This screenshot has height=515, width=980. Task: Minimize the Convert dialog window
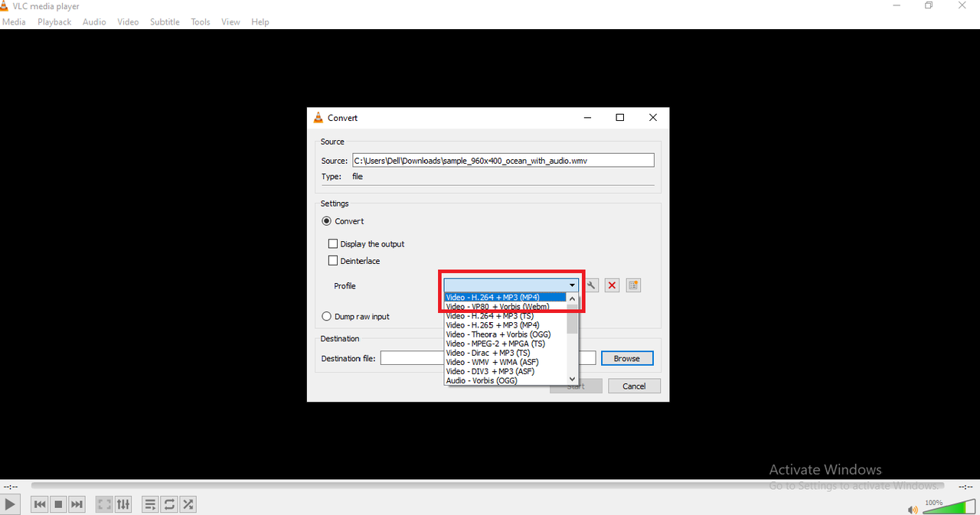(587, 117)
